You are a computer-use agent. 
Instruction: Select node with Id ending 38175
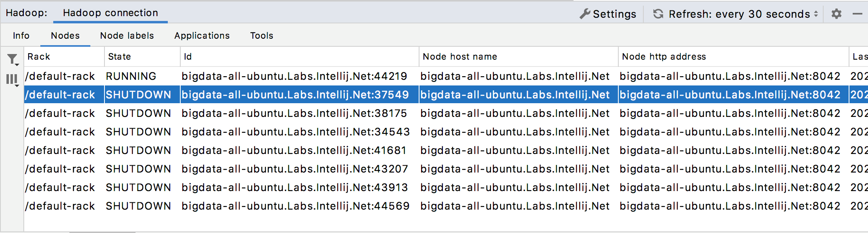(x=294, y=113)
